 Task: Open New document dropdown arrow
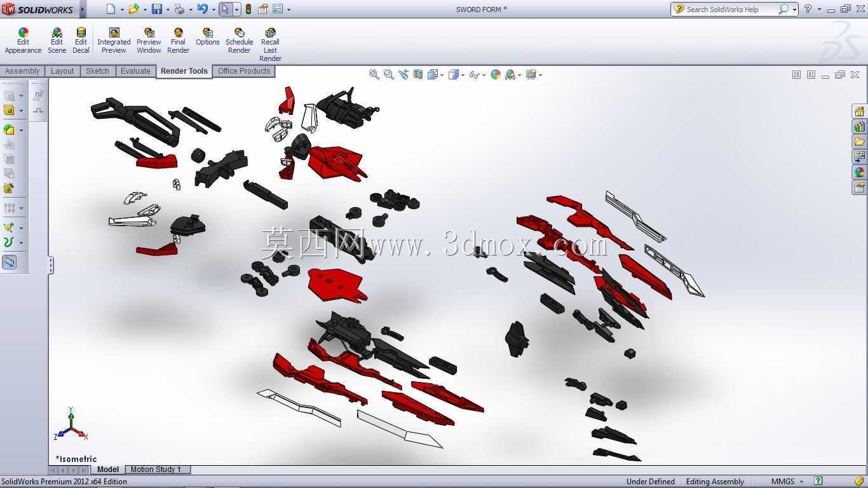(122, 10)
